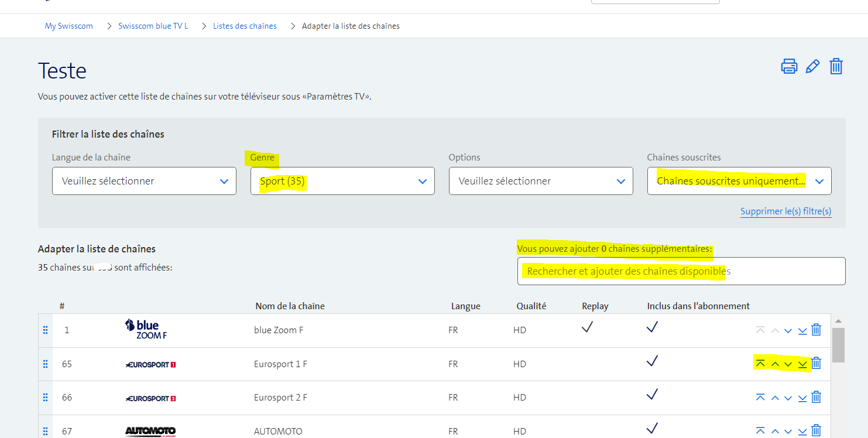The width and height of the screenshot is (868, 438).
Task: Navigate to Listes des chaînes breadcrumb
Action: pos(245,26)
